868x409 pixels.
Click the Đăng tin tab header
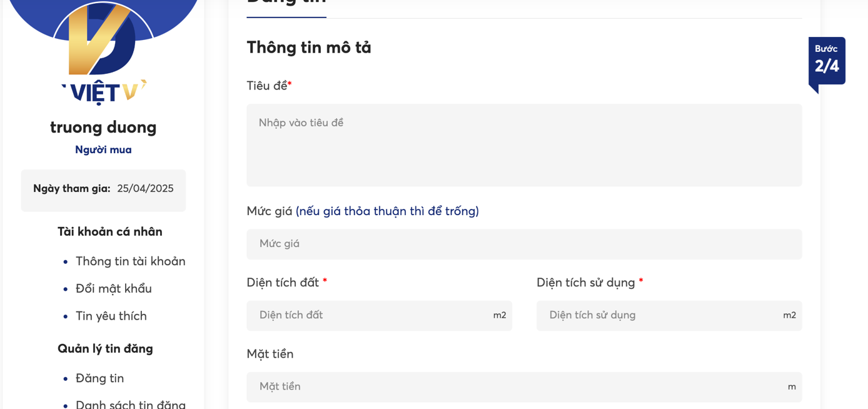286,5
